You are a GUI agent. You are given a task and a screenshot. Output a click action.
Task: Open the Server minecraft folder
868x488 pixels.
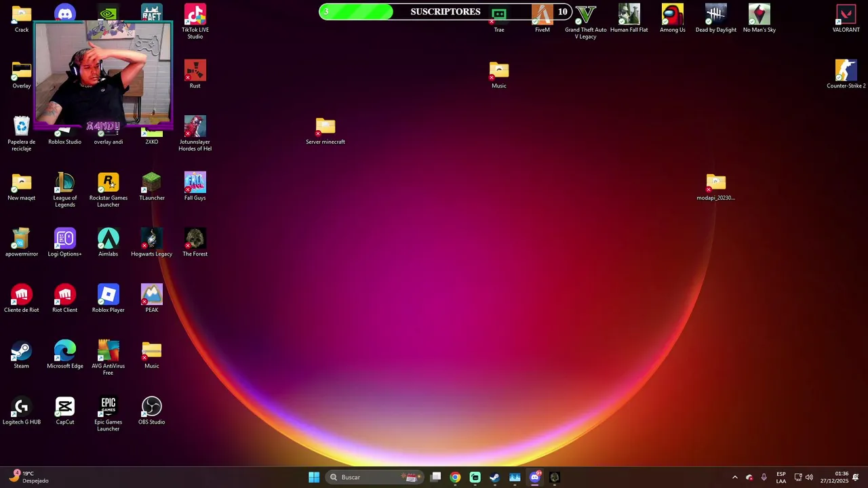pos(325,131)
